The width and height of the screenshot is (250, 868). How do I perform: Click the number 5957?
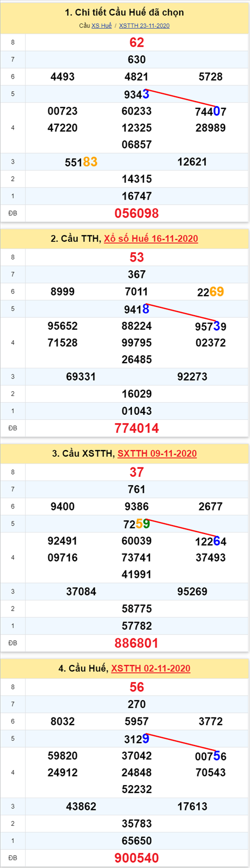pos(136,722)
